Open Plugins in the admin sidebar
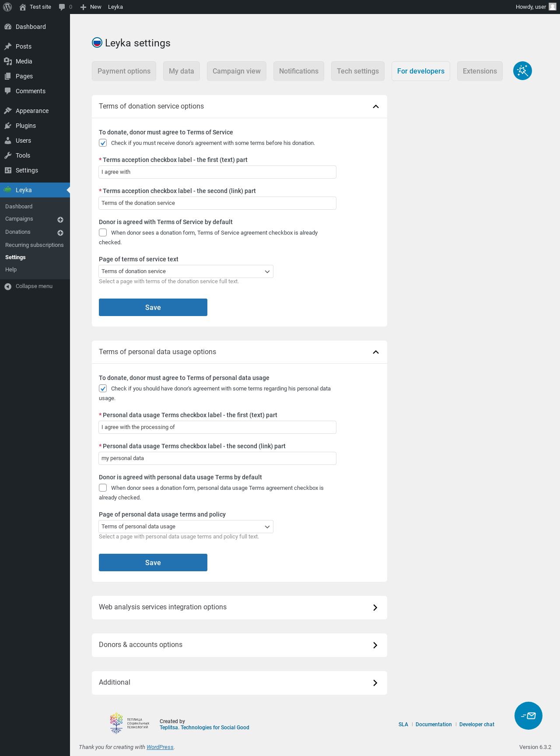This screenshot has width=560, height=756. [26, 126]
